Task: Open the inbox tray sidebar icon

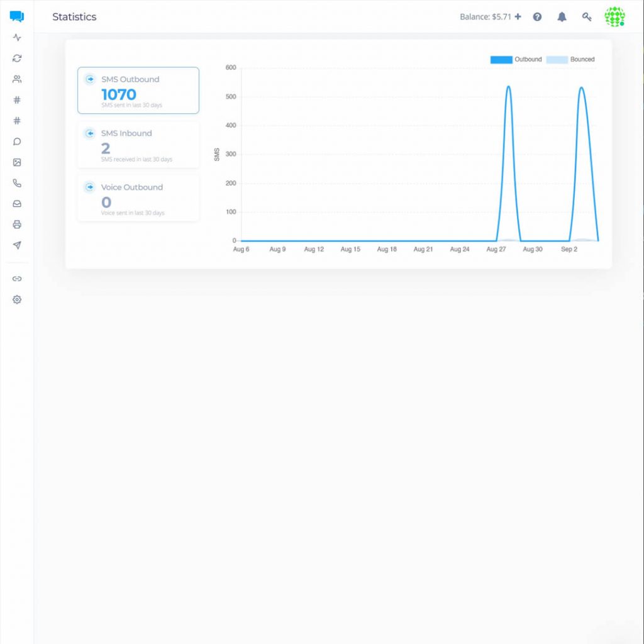Action: pos(17,204)
